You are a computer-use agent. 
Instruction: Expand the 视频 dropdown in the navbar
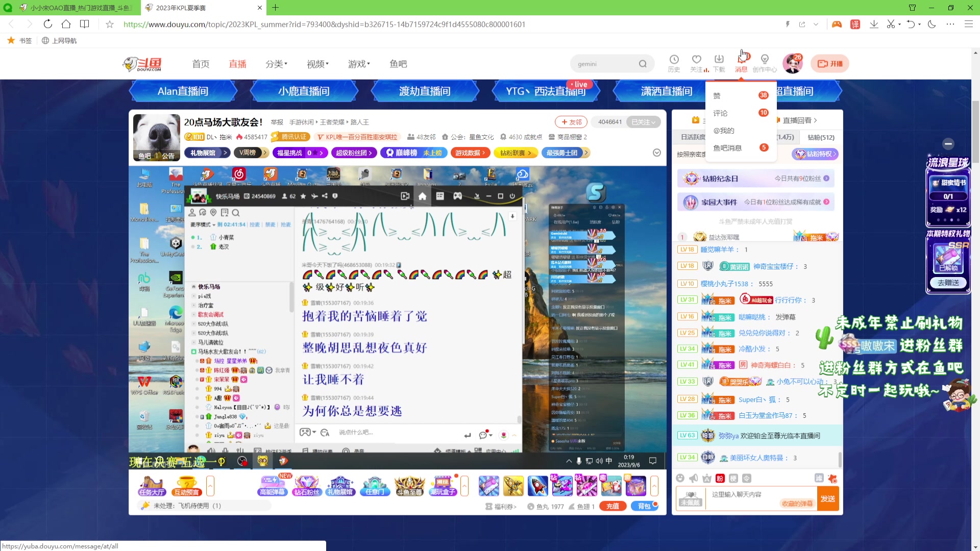(x=317, y=64)
